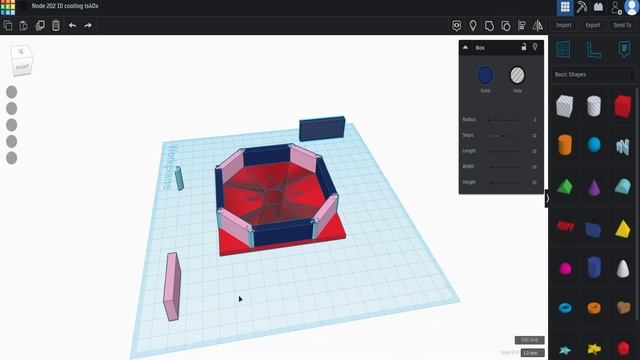Pick the blue Sphere shape

594,145
